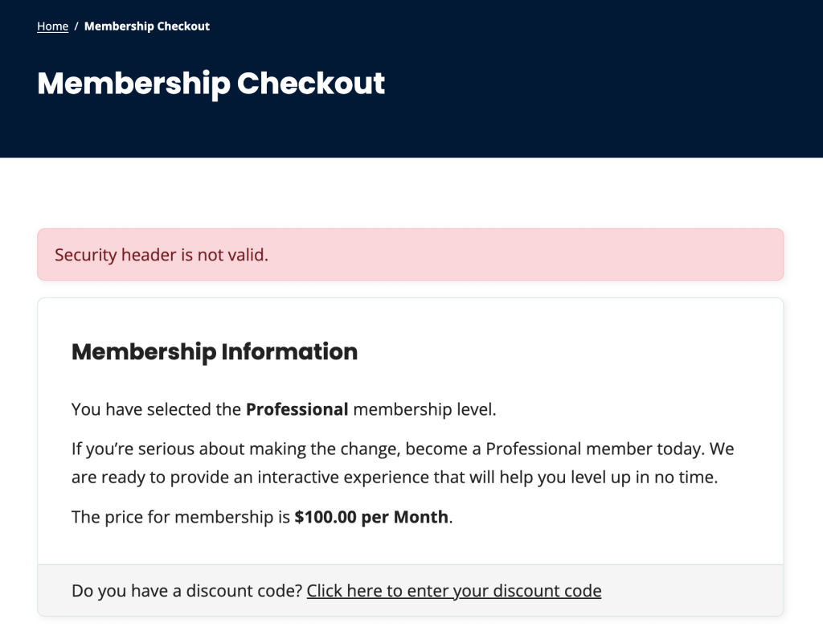Click the bold $100.00 per Month price
823x644 pixels.
371,517
